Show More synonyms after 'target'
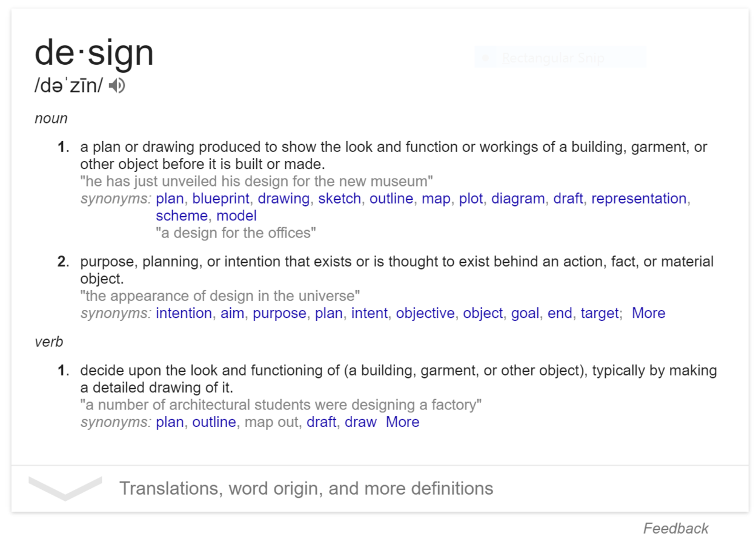The image size is (756, 545). coord(648,313)
